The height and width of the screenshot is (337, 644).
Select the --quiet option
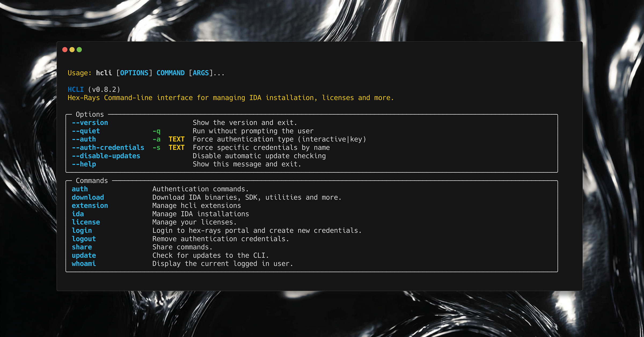click(86, 131)
